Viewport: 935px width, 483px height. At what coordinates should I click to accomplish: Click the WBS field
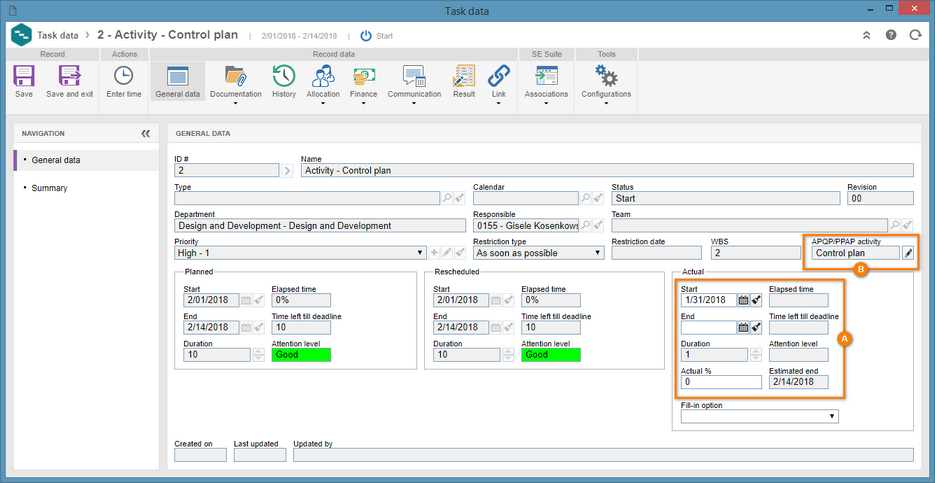click(756, 253)
